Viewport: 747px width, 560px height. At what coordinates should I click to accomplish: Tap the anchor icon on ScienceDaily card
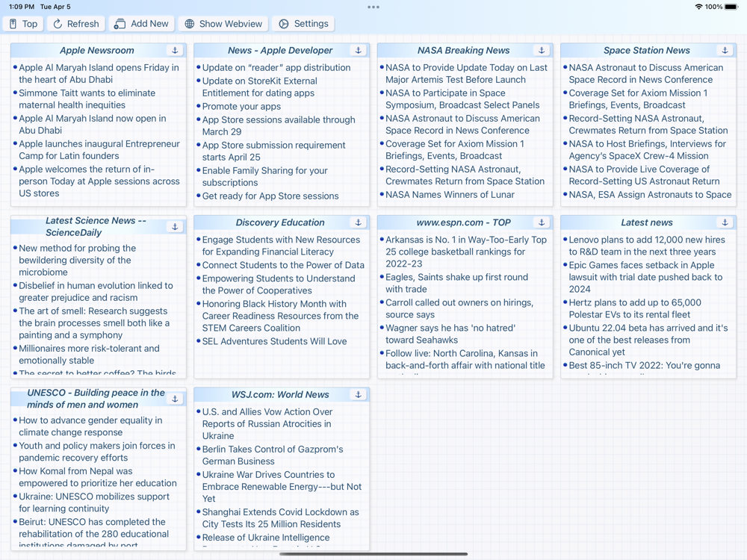pyautogui.click(x=175, y=227)
